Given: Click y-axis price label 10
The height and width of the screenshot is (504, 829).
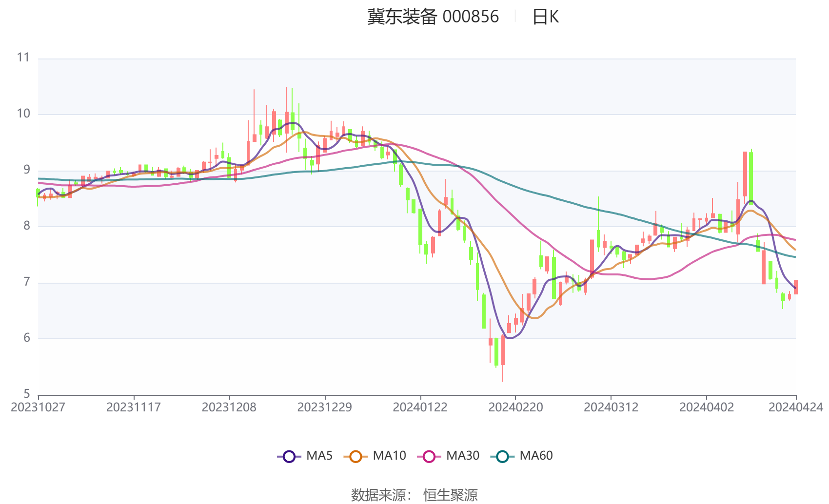Looking at the screenshot, I should [x=23, y=114].
